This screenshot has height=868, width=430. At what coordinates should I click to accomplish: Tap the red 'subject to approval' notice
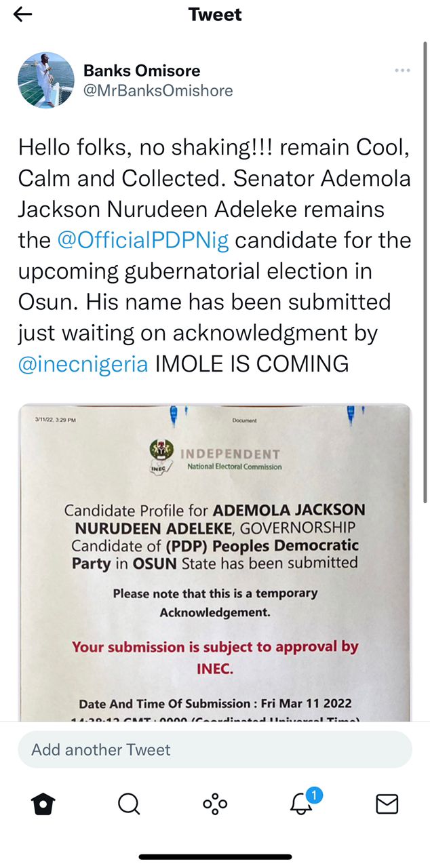click(215, 656)
